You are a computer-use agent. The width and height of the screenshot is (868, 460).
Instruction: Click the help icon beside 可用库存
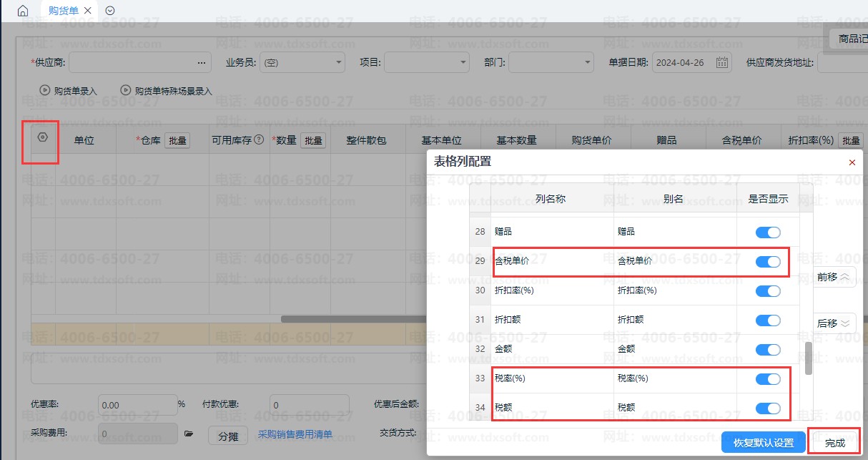[x=259, y=140]
